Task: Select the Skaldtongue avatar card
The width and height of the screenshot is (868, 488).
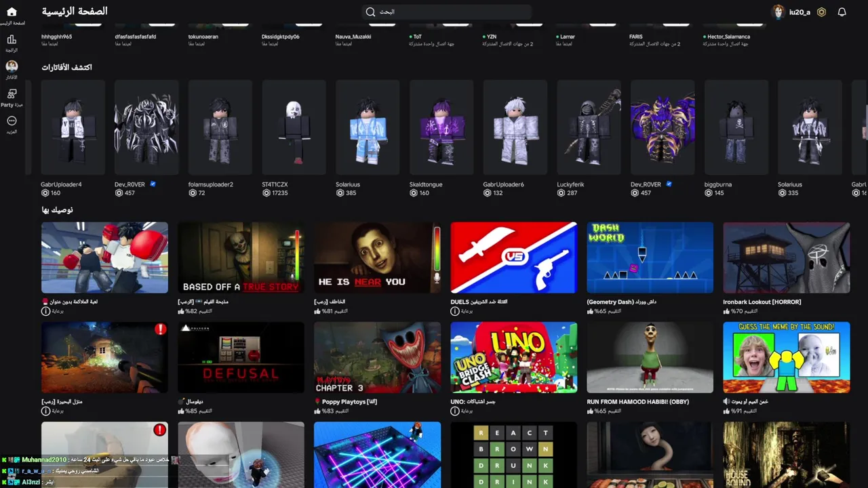Action: [441, 128]
